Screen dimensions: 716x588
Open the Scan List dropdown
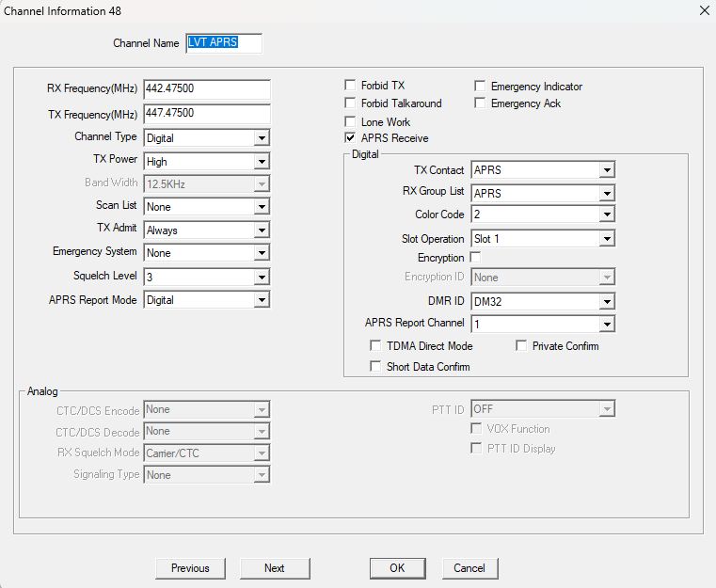261,207
